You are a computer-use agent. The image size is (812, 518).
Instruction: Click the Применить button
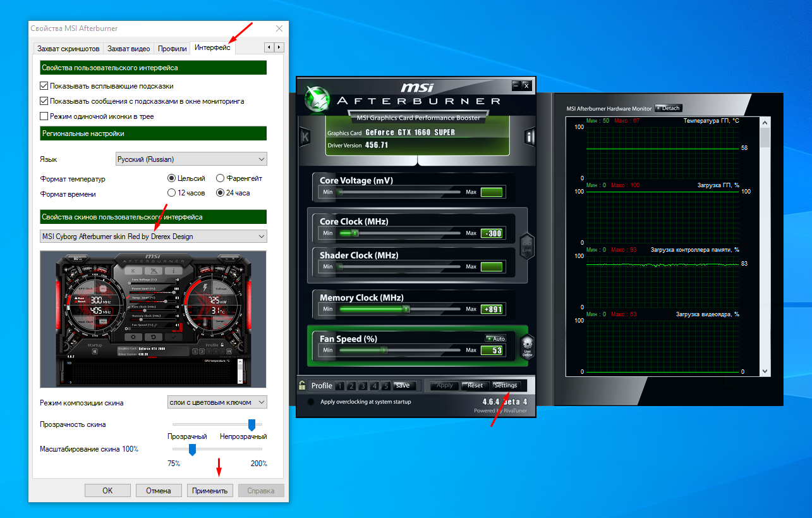(210, 490)
